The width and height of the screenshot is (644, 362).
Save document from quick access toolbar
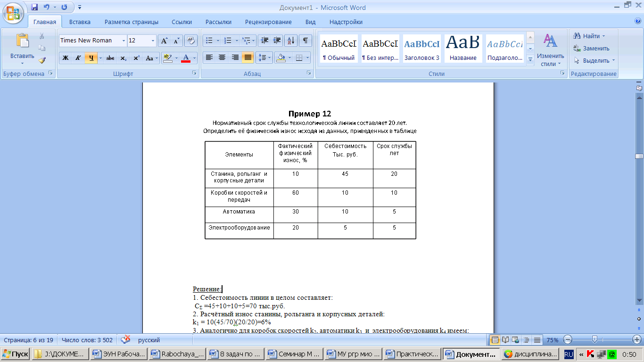(x=34, y=8)
